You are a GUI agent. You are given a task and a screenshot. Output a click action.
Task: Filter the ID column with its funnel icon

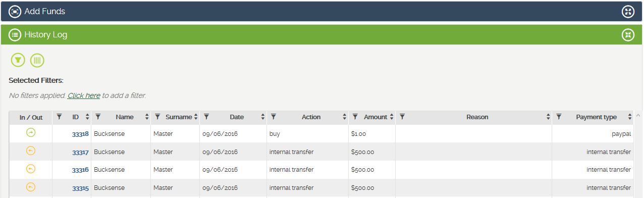point(59,117)
